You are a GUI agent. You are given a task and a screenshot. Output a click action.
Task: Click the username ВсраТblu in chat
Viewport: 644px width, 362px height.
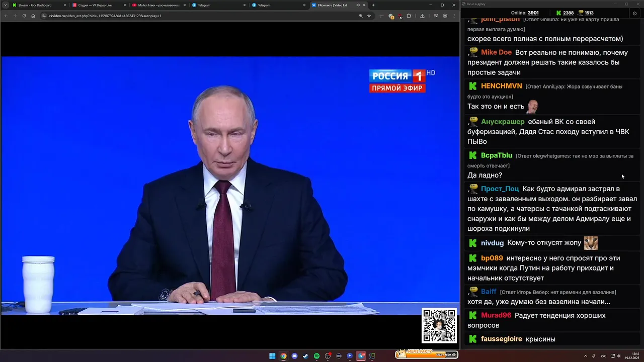point(497,155)
